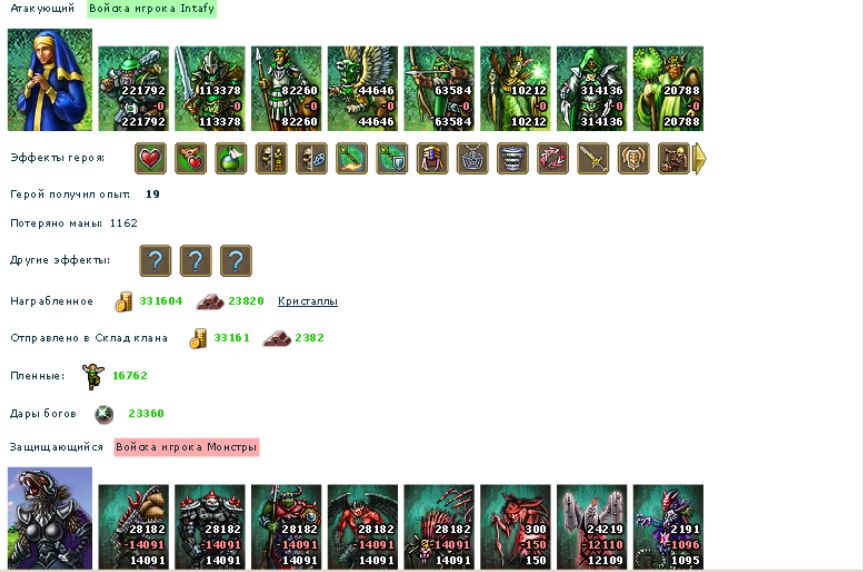This screenshot has width=864, height=572.
Task: Open the attacker hero portrait in blue robe
Action: point(50,80)
